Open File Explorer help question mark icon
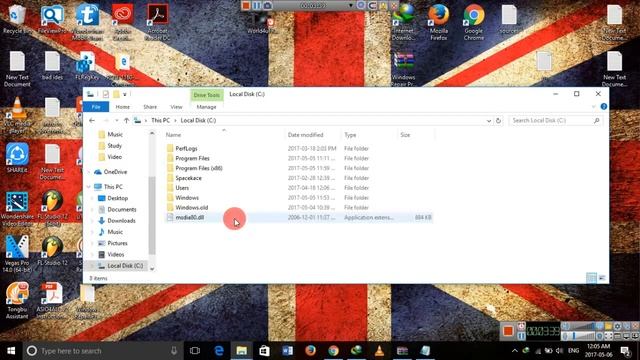This screenshot has height=360, width=640. pyautogui.click(x=604, y=107)
